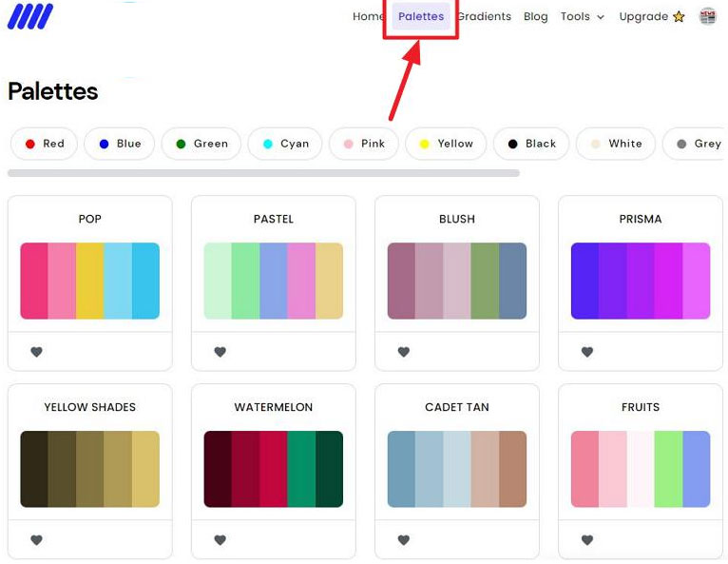Pick the teal green swatch in WATERMELON

click(301, 469)
